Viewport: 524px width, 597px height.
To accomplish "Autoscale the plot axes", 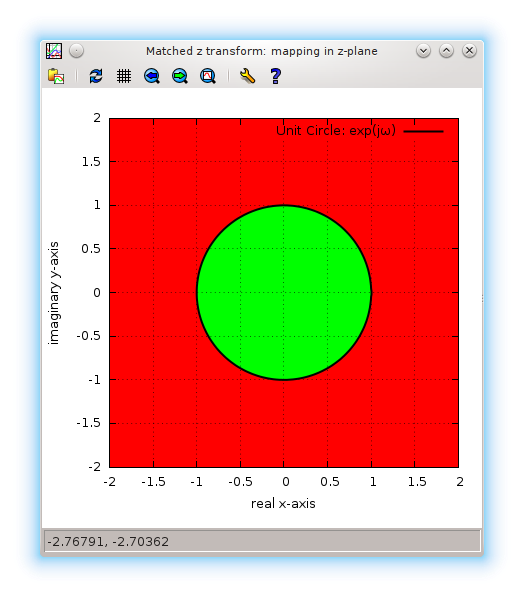I will (x=208, y=76).
